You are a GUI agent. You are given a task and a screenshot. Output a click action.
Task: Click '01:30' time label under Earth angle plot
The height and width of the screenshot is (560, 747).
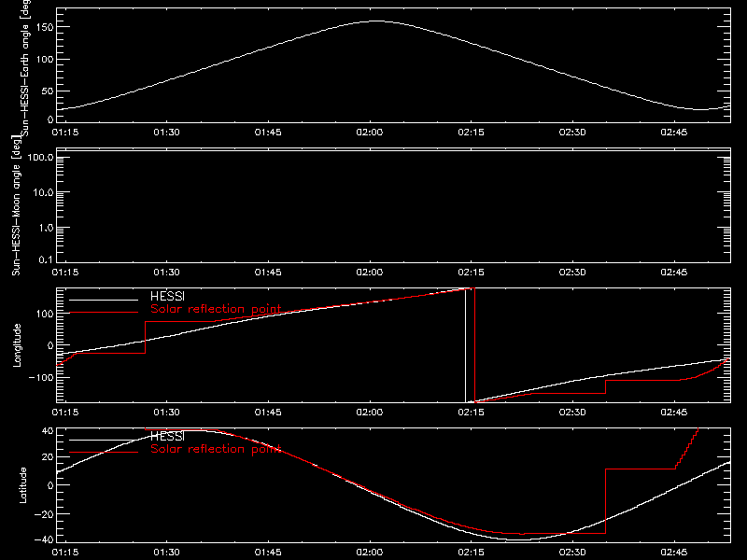pyautogui.click(x=166, y=132)
